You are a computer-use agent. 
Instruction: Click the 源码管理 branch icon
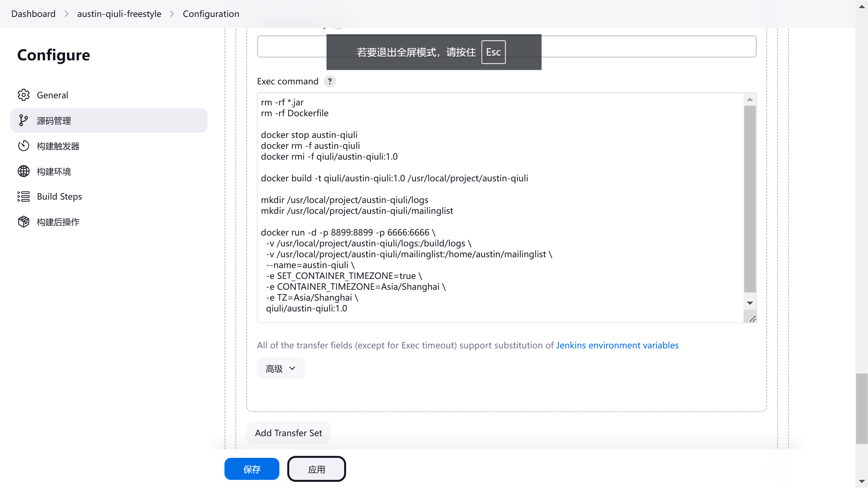click(24, 120)
